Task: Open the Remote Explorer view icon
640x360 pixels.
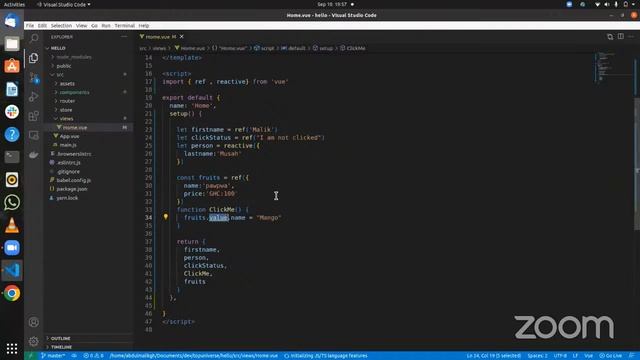Action: (x=34, y=135)
